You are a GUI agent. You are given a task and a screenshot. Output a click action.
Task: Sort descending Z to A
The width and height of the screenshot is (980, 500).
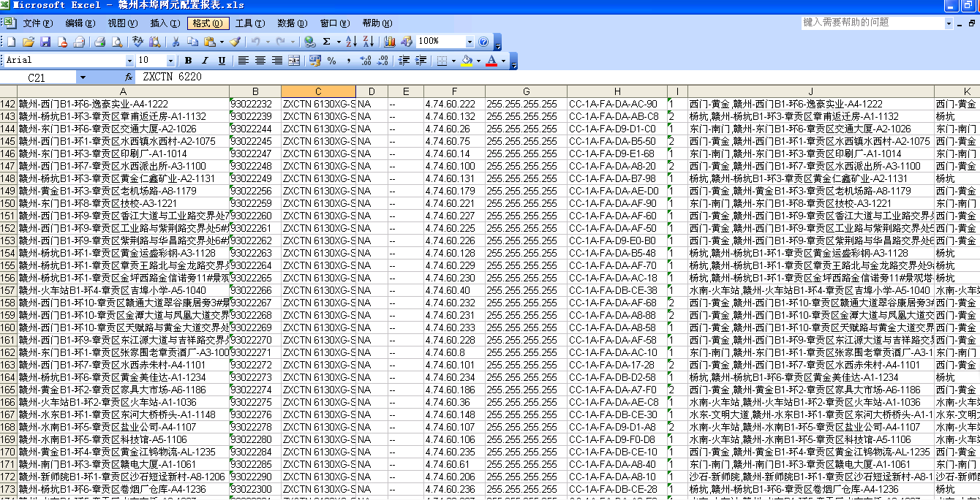(x=368, y=42)
